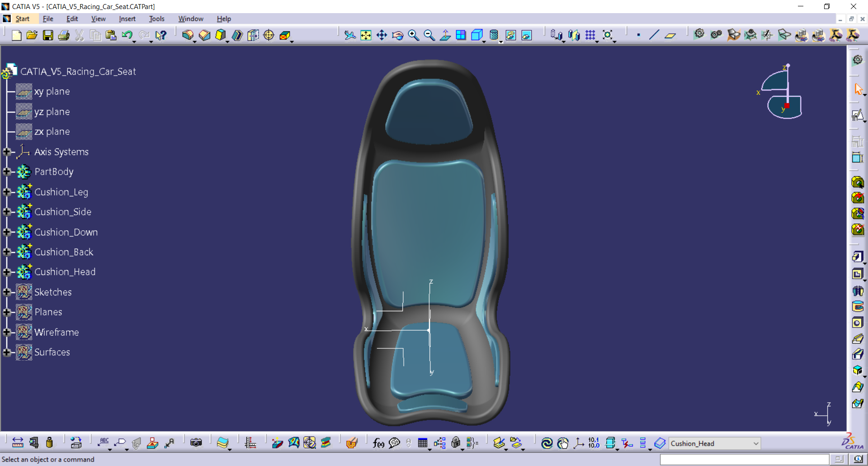Open the Window menu

point(191,19)
